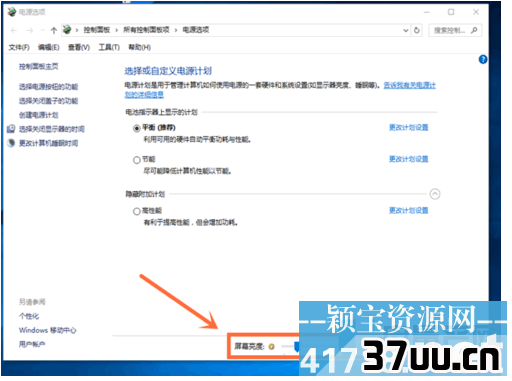Image resolution: width=512 pixels, height=381 pixels.
Task: Click the monitor icon beside 选择关闭显示器的时间
Action: 11,129
